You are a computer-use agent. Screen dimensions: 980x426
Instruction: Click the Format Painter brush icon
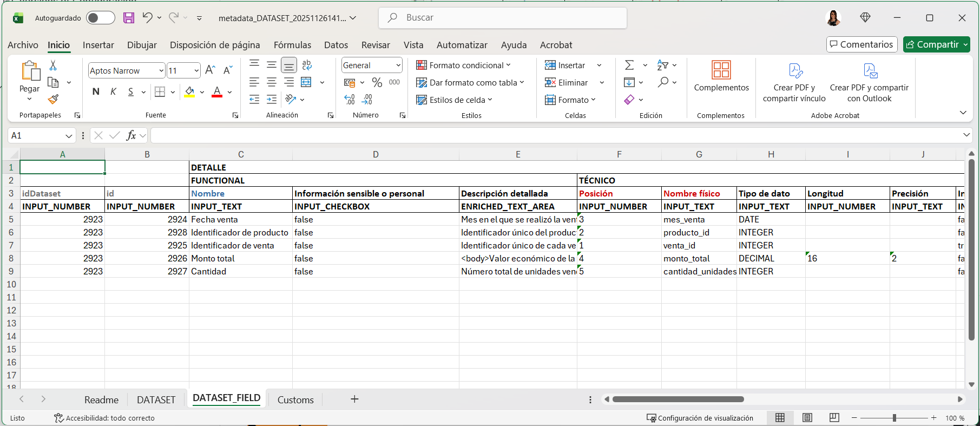coord(53,100)
